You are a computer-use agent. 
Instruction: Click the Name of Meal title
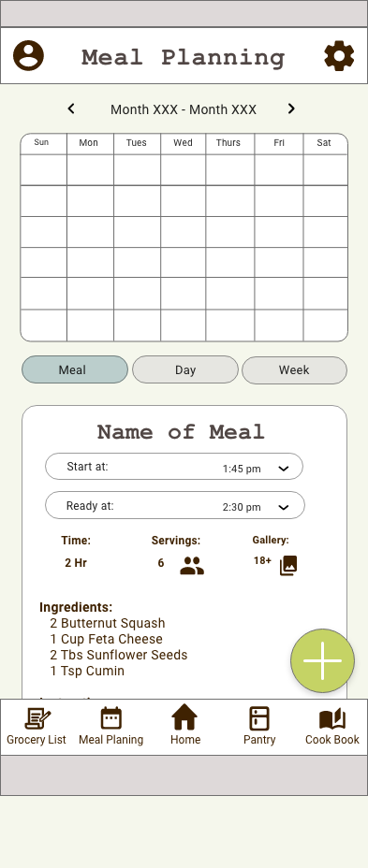[x=182, y=432]
